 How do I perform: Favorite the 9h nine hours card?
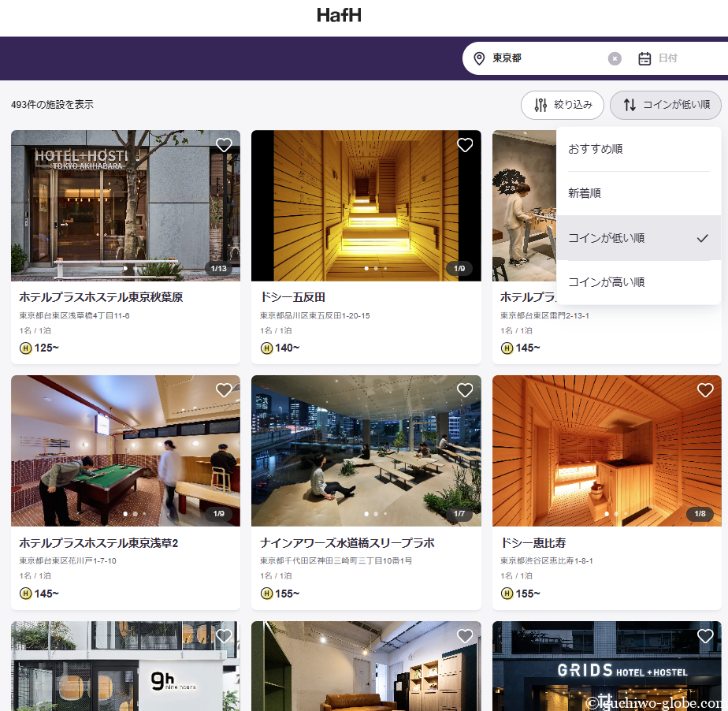[x=224, y=636]
